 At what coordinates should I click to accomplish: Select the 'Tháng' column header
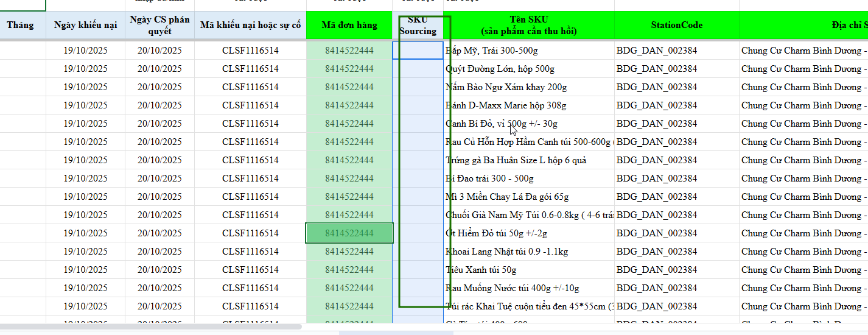pos(21,25)
